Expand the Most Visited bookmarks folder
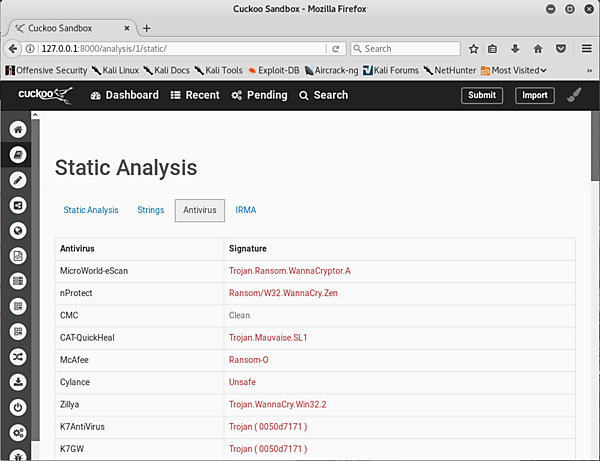Image resolution: width=600 pixels, height=461 pixels. [x=514, y=70]
